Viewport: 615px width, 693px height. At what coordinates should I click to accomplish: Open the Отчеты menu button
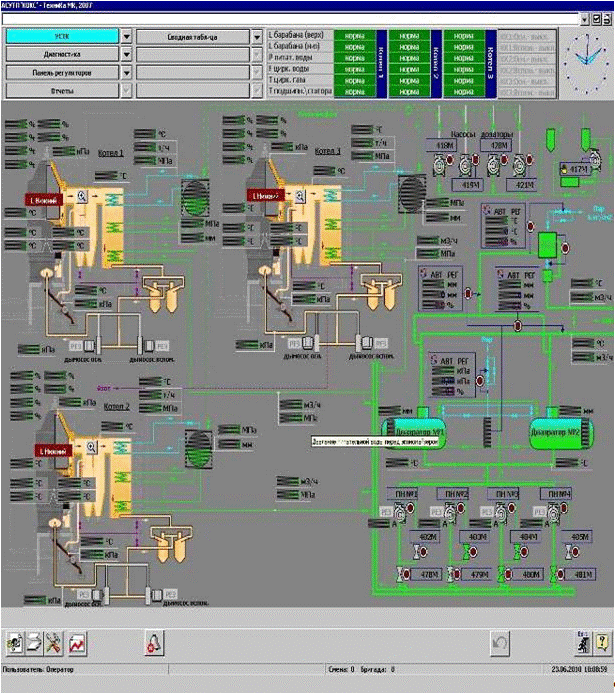click(x=62, y=90)
